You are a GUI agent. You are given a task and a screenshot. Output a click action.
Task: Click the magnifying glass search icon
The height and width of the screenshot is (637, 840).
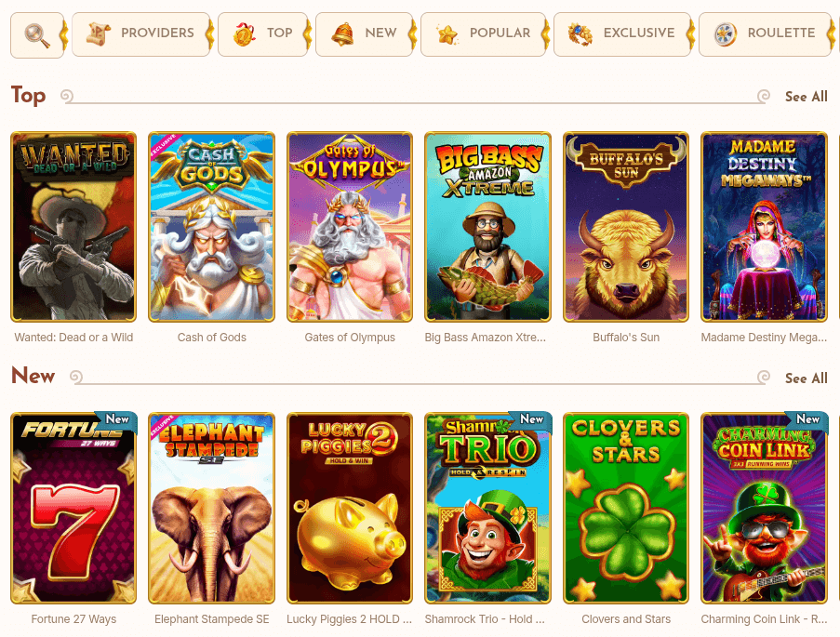pyautogui.click(x=37, y=34)
